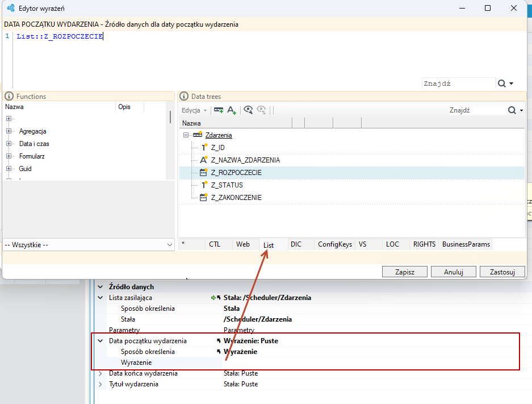Open the -- Wszystkie -- combo box
The height and width of the screenshot is (404, 532).
(x=89, y=245)
